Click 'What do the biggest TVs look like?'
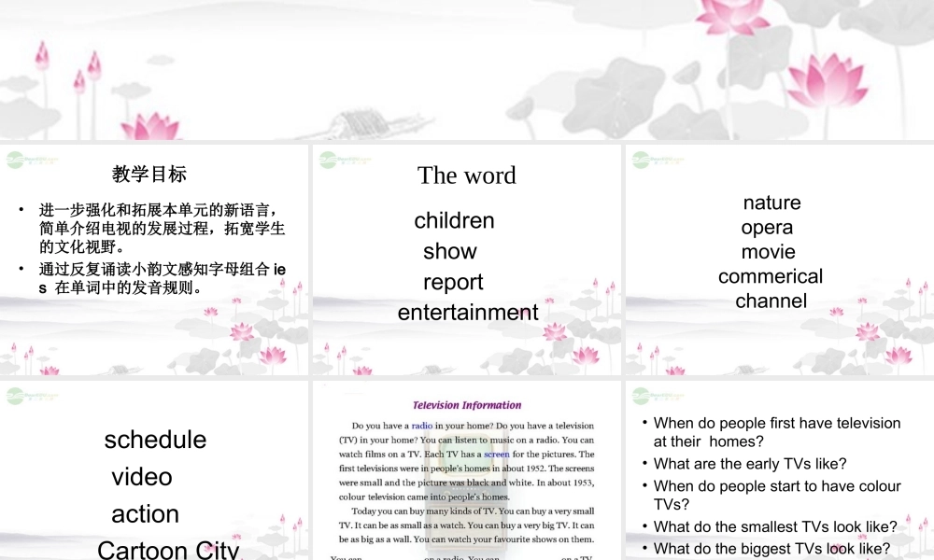Viewport: 934px width, 560px height. [x=771, y=549]
